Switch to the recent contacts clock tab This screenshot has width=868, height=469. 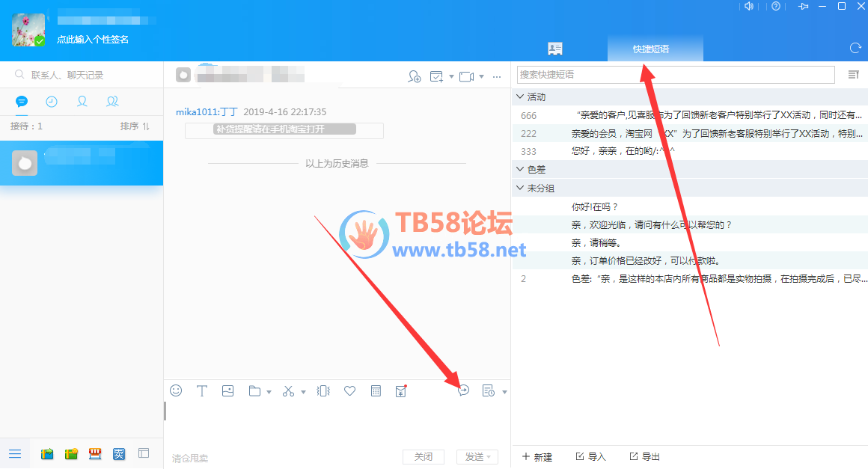(x=52, y=102)
